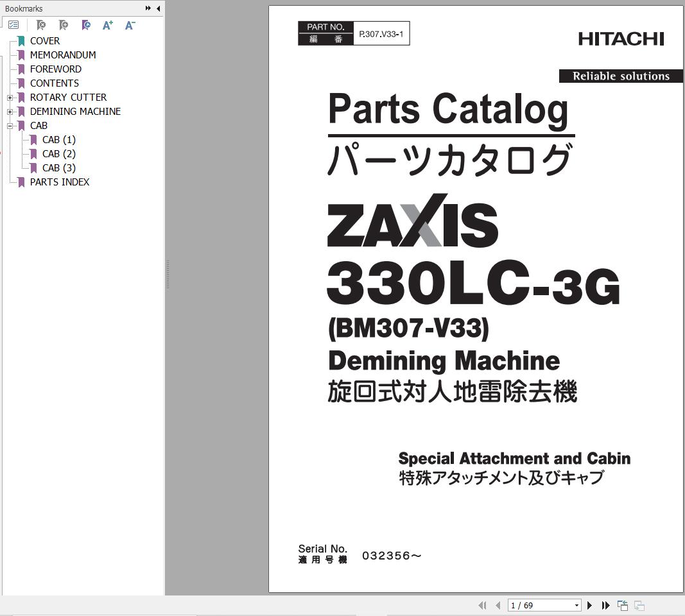
Task: Open the FOREWORD bookmark
Action: 55,69
